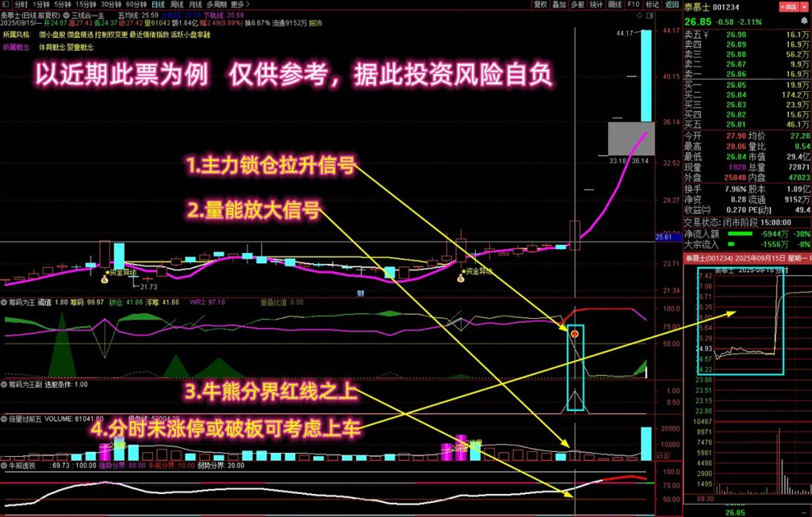Switch to the 分时 intraday tab
The image size is (812, 517).
(x=22, y=6)
